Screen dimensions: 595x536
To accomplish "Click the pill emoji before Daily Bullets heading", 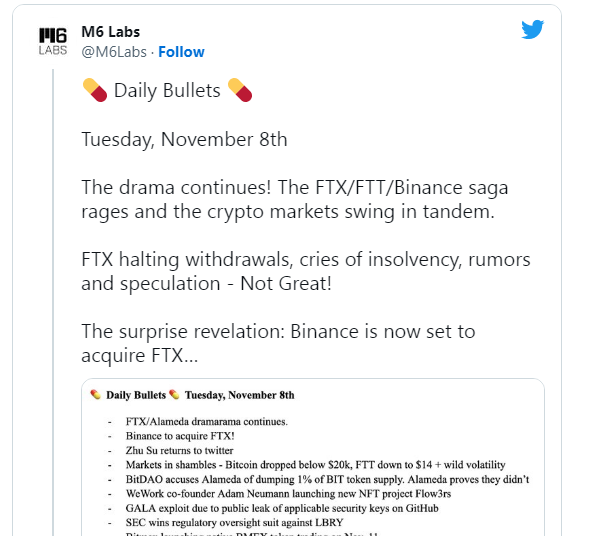I will point(95,90).
